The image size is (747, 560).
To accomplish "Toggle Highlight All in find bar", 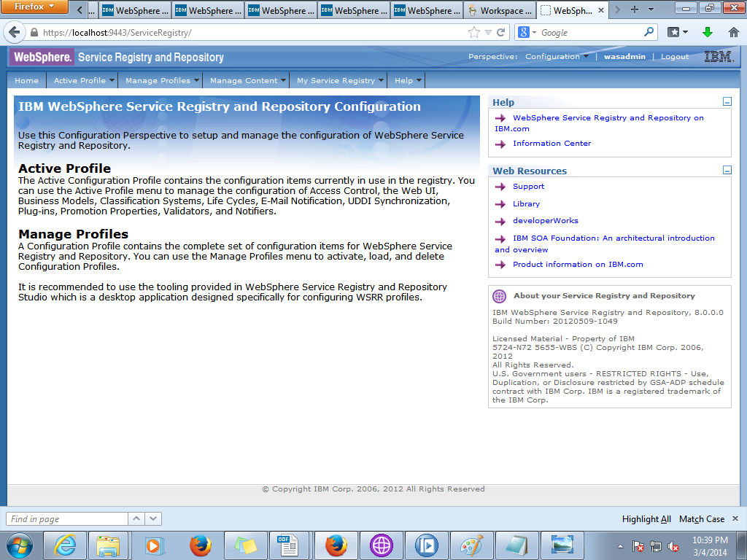I will tap(646, 519).
